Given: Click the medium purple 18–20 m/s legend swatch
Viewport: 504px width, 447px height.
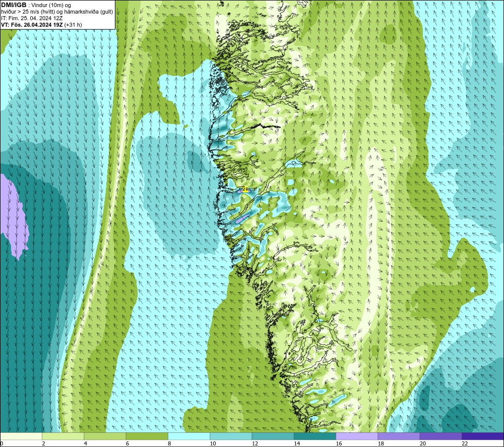Looking at the screenshot, I should click(x=399, y=436).
